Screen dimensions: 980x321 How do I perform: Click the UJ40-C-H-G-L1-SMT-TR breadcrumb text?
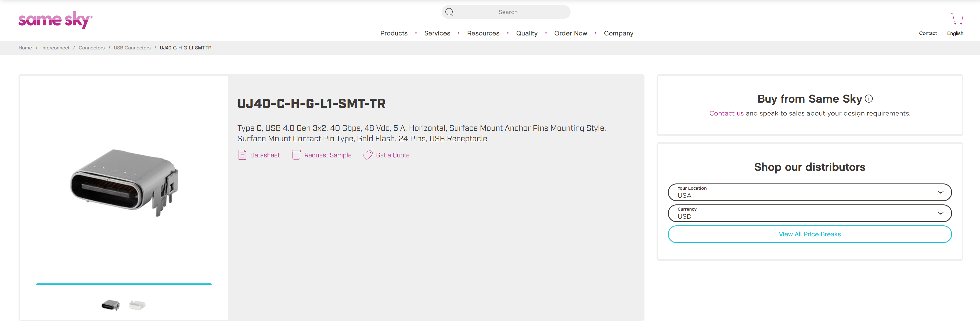coord(186,48)
